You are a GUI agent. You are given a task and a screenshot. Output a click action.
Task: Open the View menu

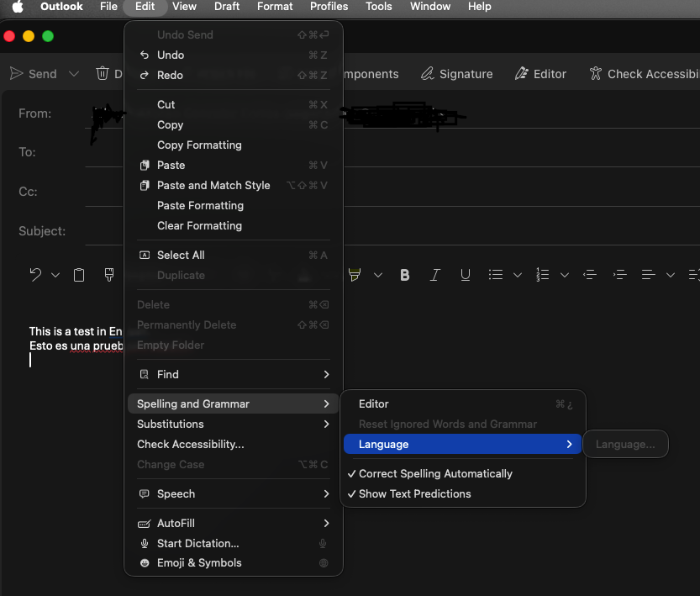(x=184, y=7)
